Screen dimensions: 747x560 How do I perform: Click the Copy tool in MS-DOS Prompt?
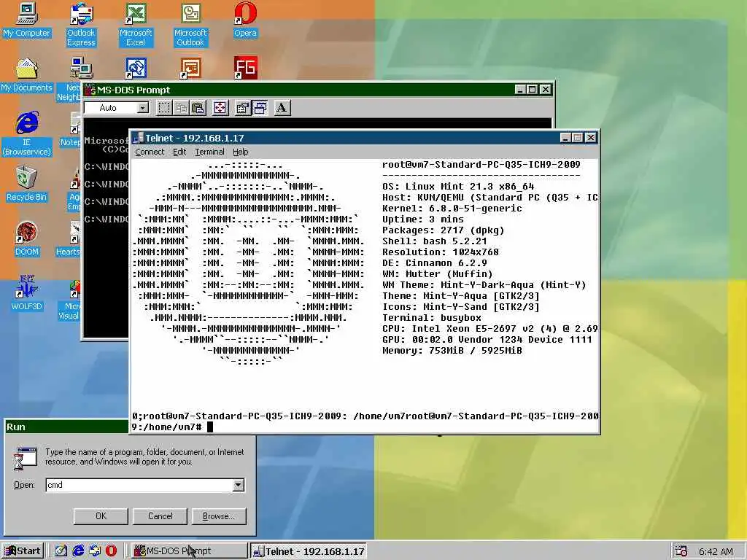[181, 108]
